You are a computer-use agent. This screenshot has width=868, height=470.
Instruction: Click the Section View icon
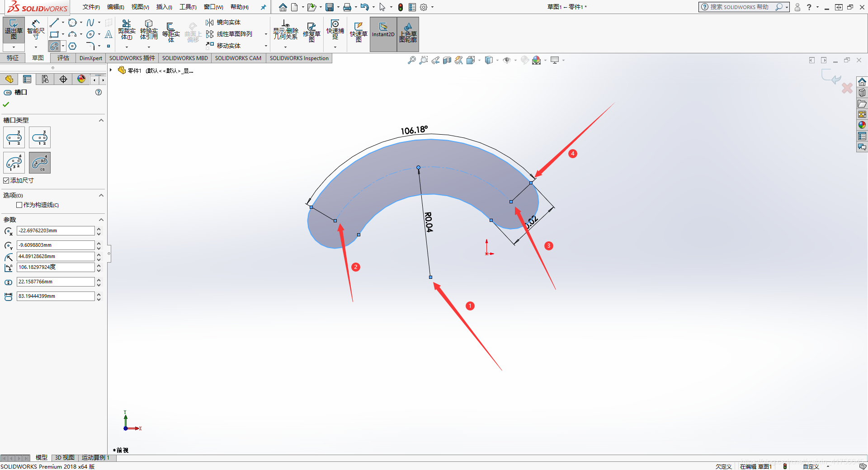point(447,60)
